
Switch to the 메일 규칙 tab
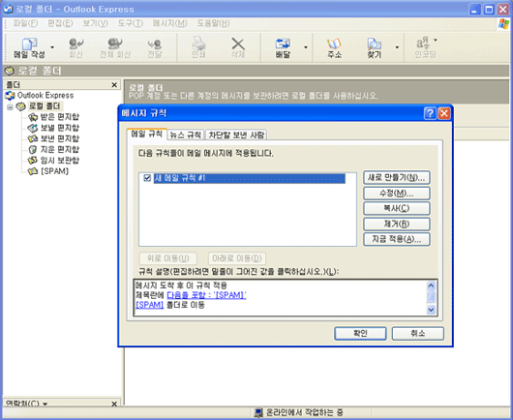[146, 134]
